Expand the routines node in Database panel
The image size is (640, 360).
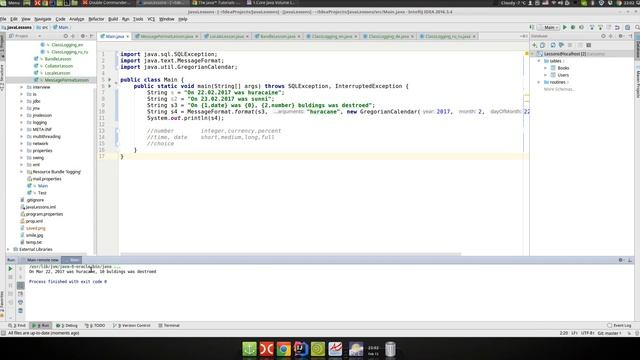pos(539,82)
